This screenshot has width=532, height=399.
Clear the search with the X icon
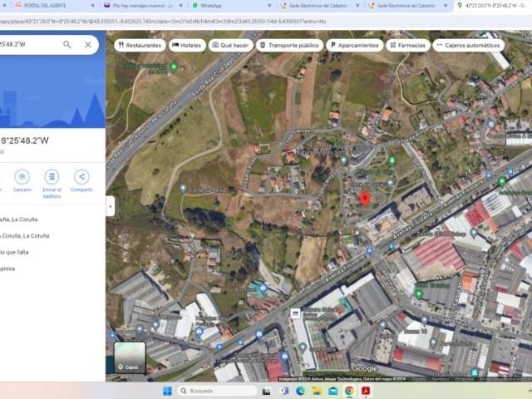[88, 44]
